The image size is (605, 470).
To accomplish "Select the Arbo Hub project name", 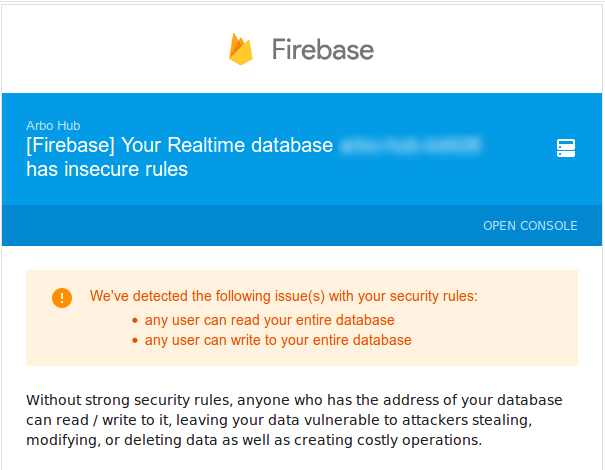I will [x=53, y=125].
